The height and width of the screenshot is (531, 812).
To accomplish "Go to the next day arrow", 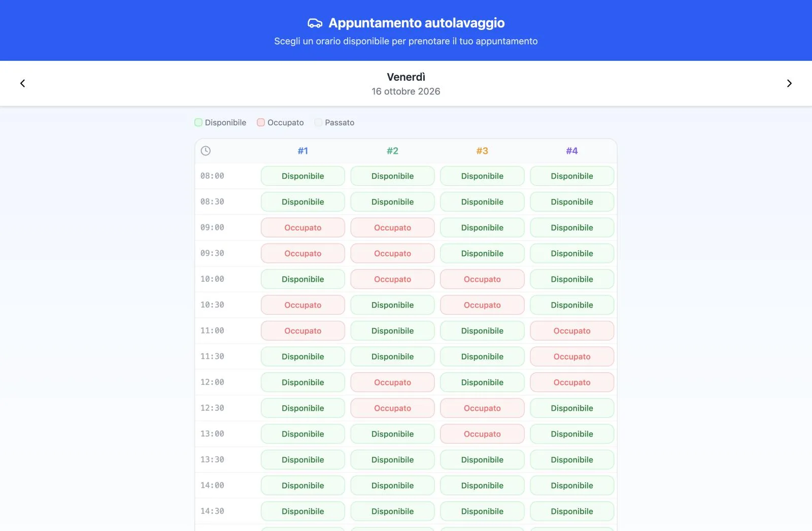I will pos(789,83).
